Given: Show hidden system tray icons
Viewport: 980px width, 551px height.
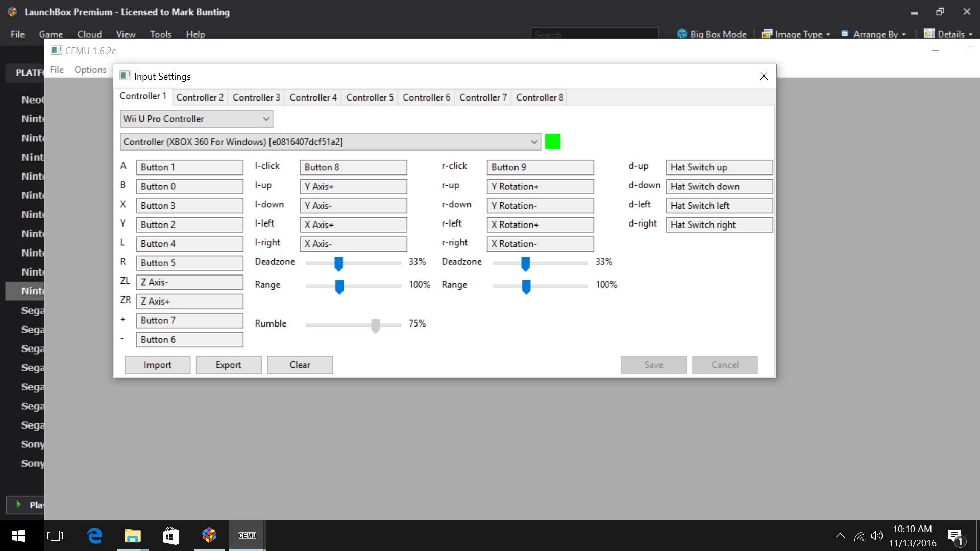Looking at the screenshot, I should 840,536.
